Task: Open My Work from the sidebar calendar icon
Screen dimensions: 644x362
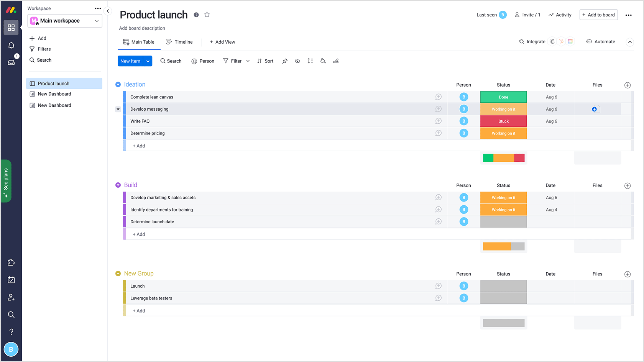Action: pyautogui.click(x=11, y=280)
